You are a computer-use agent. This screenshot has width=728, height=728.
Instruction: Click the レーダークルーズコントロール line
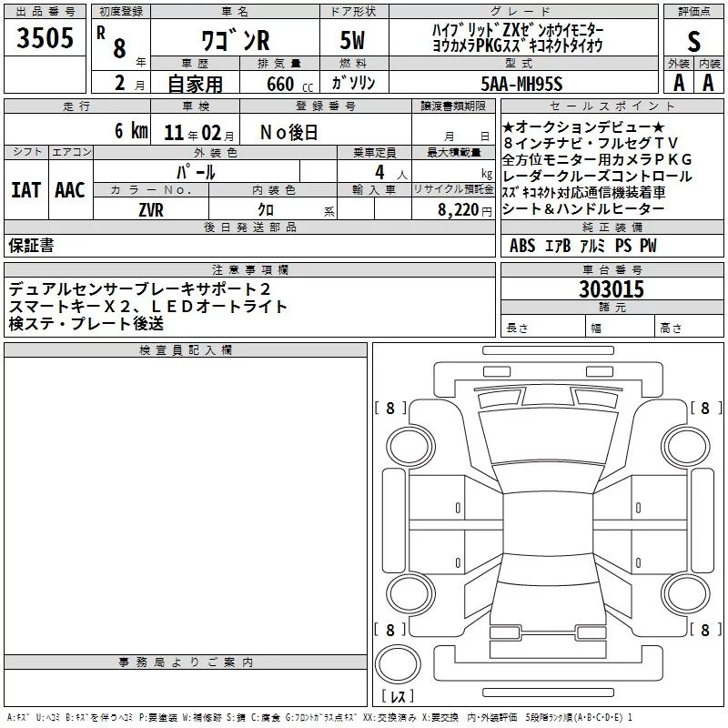coord(597,176)
